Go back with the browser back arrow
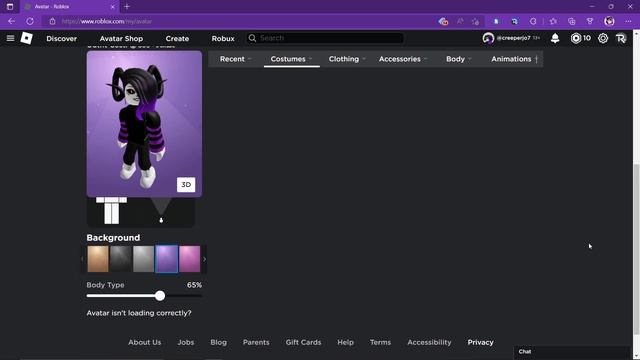640x360 pixels. 11,21
